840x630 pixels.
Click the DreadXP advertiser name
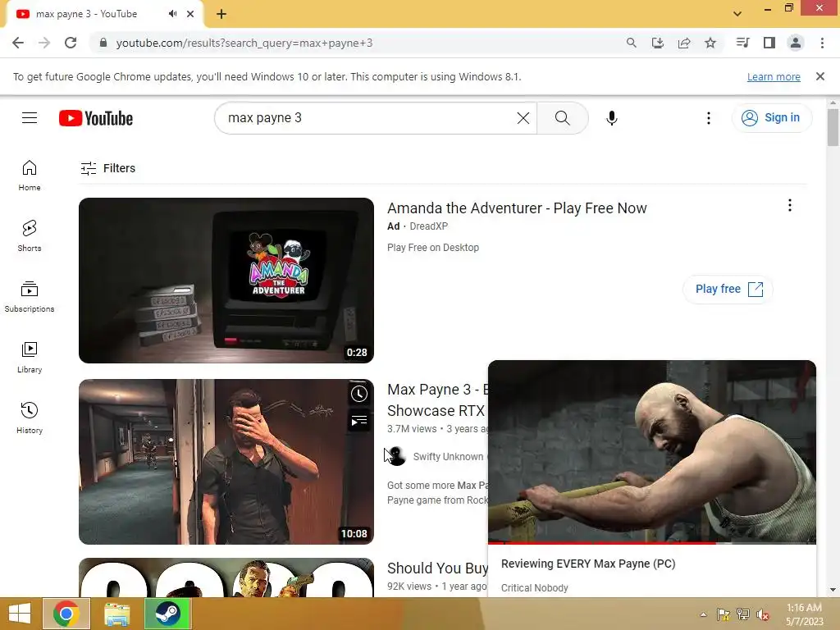428,226
